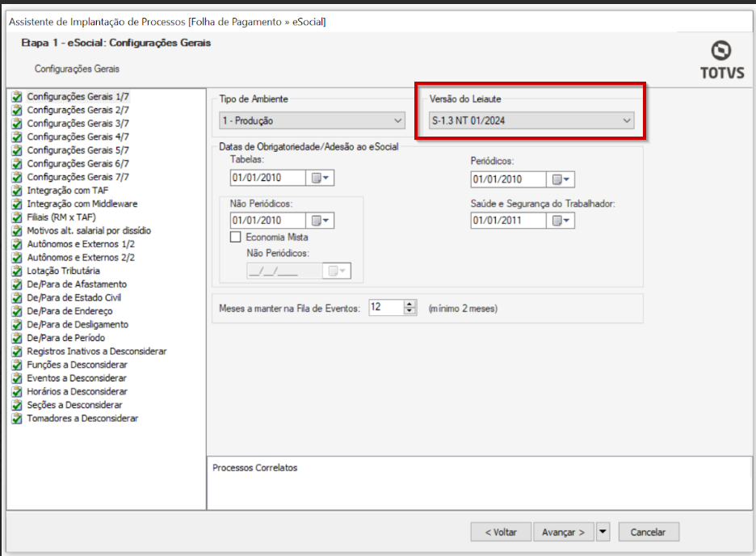Image resolution: width=756 pixels, height=556 pixels.
Task: Open Autônomos e Externos 2/2
Action: point(81,258)
